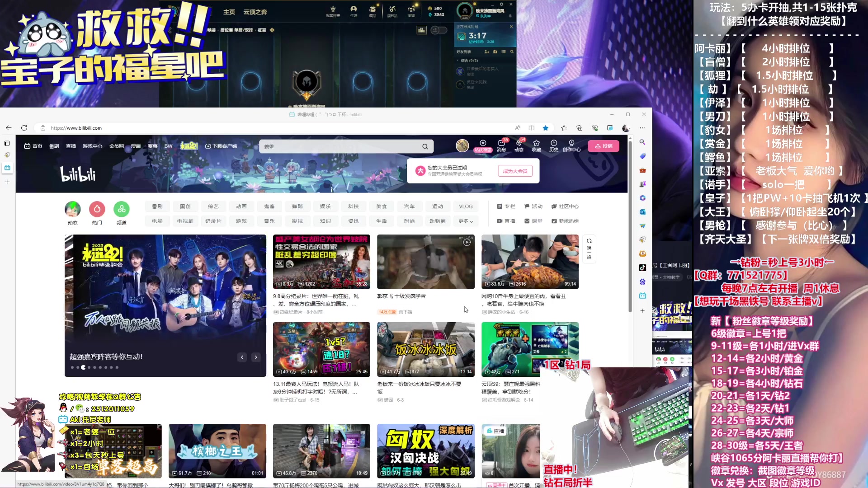Viewport: 868px width, 488px height.
Task: Open the 直播 top navigation item
Action: click(x=71, y=146)
